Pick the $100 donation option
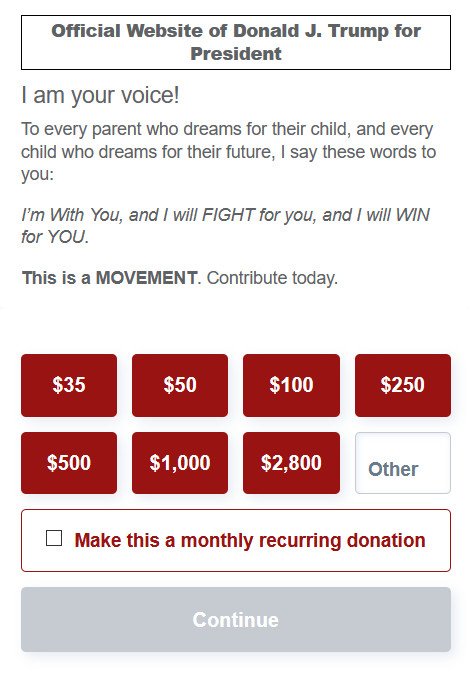 [291, 385]
